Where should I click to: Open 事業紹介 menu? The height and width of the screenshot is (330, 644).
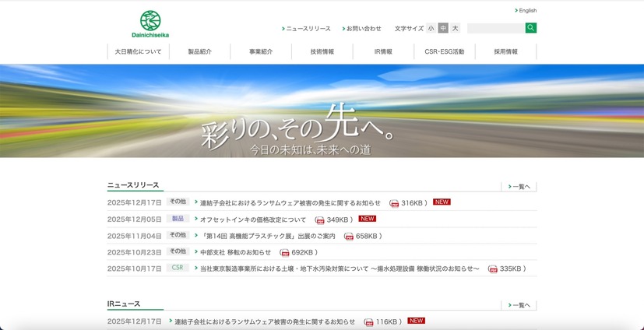click(261, 51)
